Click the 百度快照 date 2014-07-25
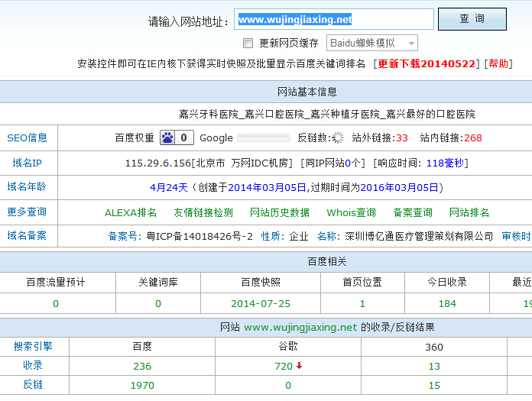Screen dimensions: 532x401 pyautogui.click(x=261, y=304)
